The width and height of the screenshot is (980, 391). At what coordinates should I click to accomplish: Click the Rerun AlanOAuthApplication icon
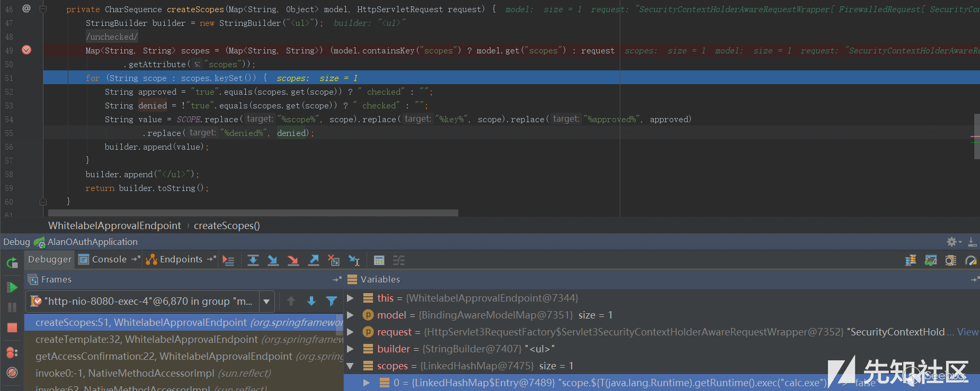point(12,262)
